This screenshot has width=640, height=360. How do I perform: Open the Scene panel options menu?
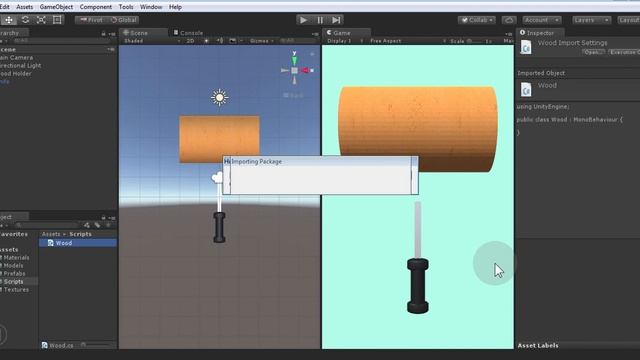coord(315,34)
